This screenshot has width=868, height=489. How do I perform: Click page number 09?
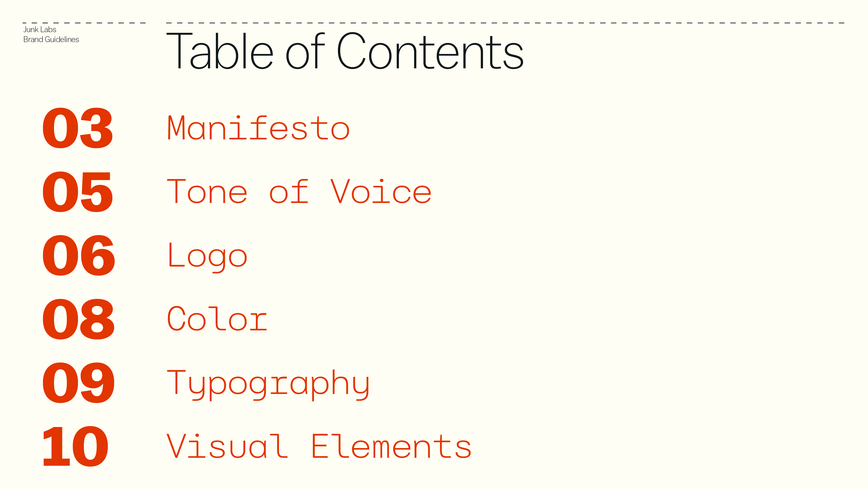click(x=78, y=383)
